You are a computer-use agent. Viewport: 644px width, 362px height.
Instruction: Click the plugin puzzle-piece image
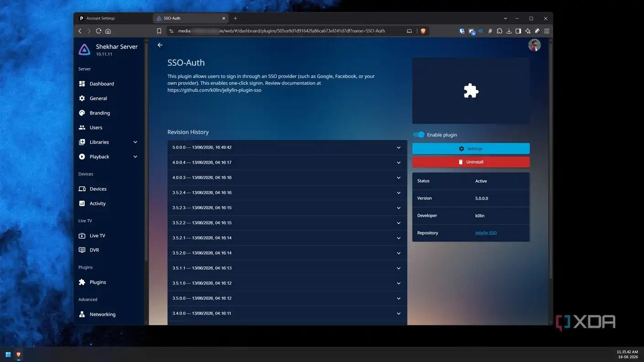471,91
